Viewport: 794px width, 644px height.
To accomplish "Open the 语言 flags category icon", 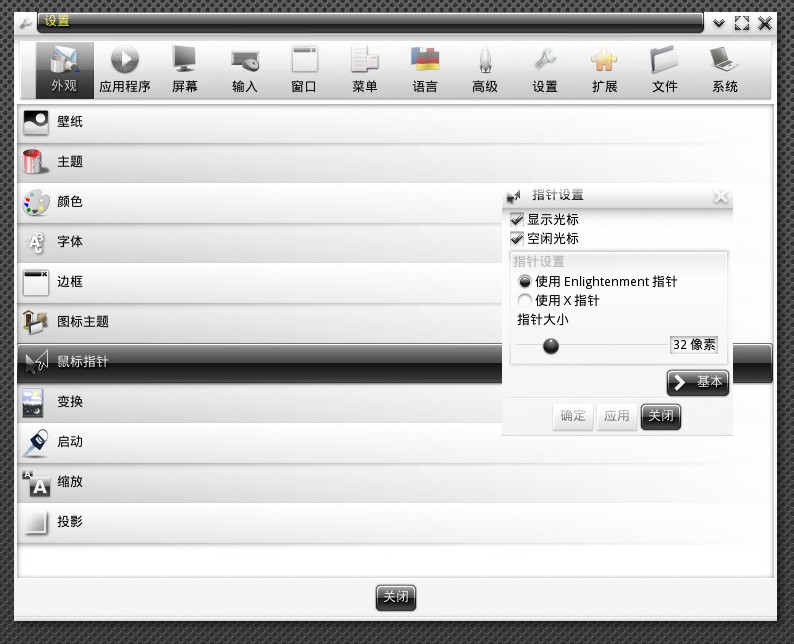I will coord(425,70).
